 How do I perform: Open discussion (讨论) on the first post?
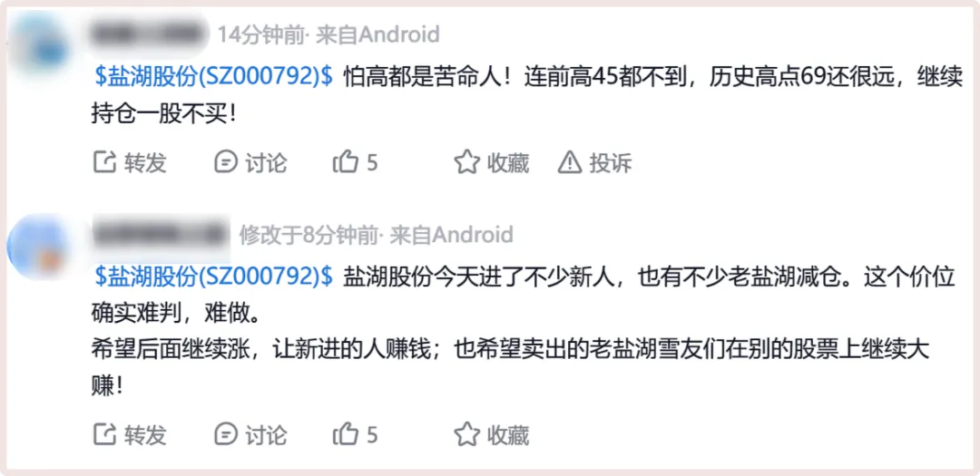click(226, 163)
